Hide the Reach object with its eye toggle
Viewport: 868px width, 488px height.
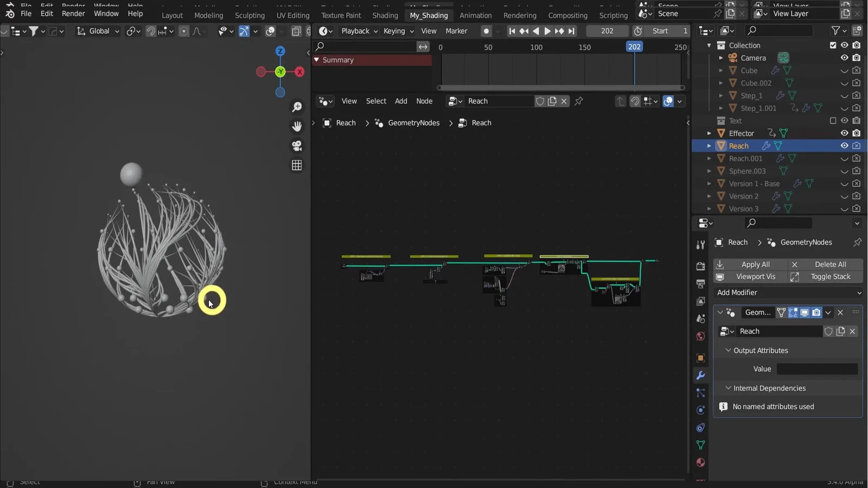click(x=844, y=145)
